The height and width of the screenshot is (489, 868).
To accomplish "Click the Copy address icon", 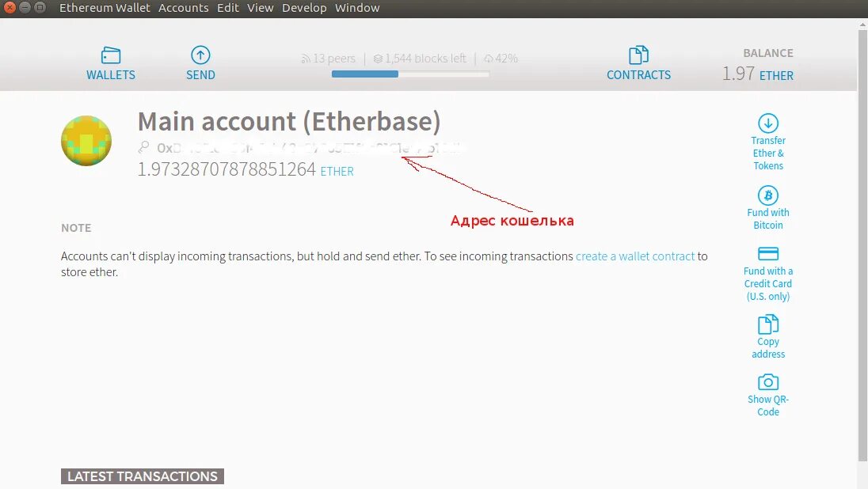I will click(x=767, y=324).
